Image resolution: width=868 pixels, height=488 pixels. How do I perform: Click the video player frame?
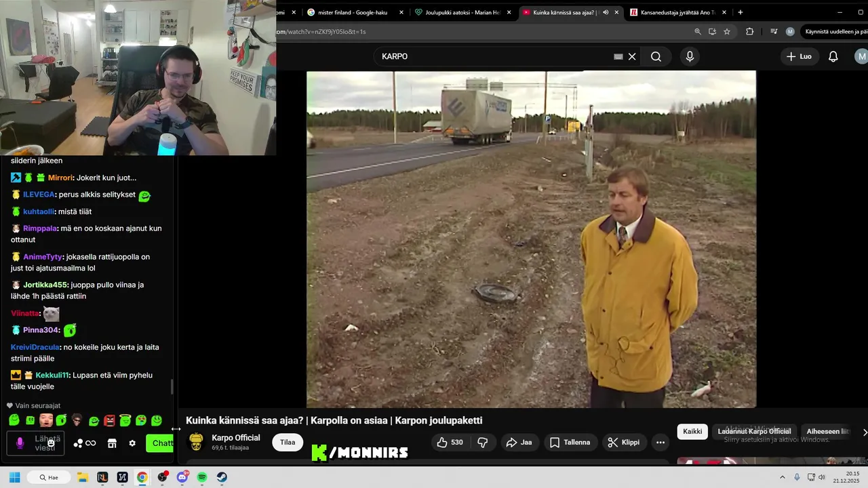pos(531,239)
